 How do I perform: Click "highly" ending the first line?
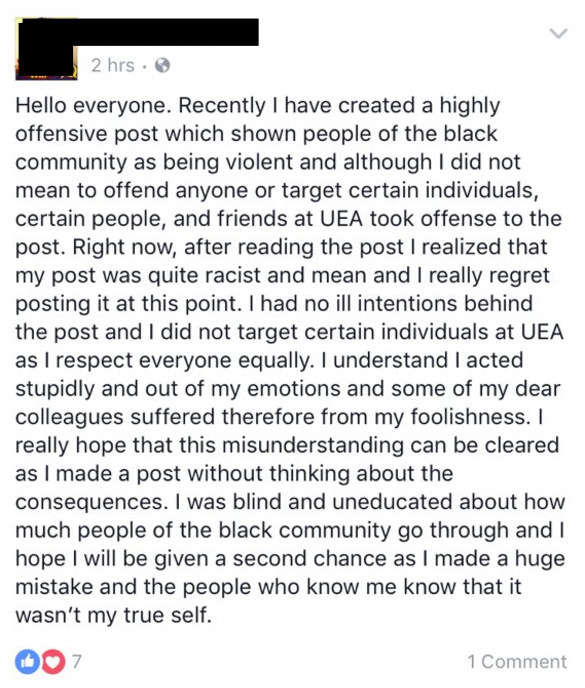(x=470, y=107)
